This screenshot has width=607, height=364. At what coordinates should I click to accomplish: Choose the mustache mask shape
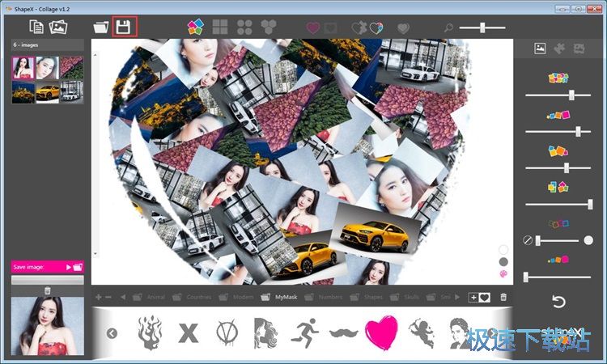(344, 332)
